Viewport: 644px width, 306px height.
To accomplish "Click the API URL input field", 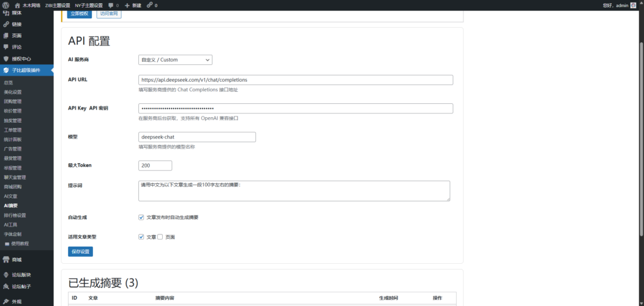I will [296, 80].
